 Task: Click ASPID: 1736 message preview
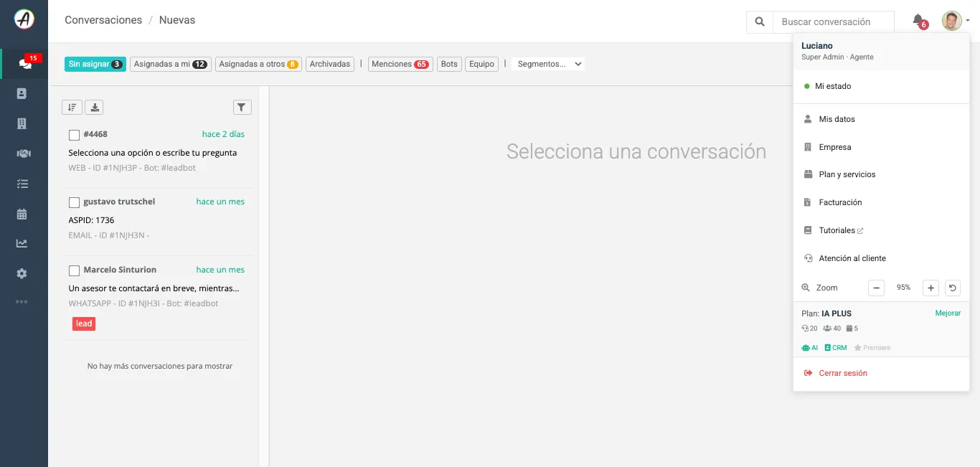[x=91, y=220]
